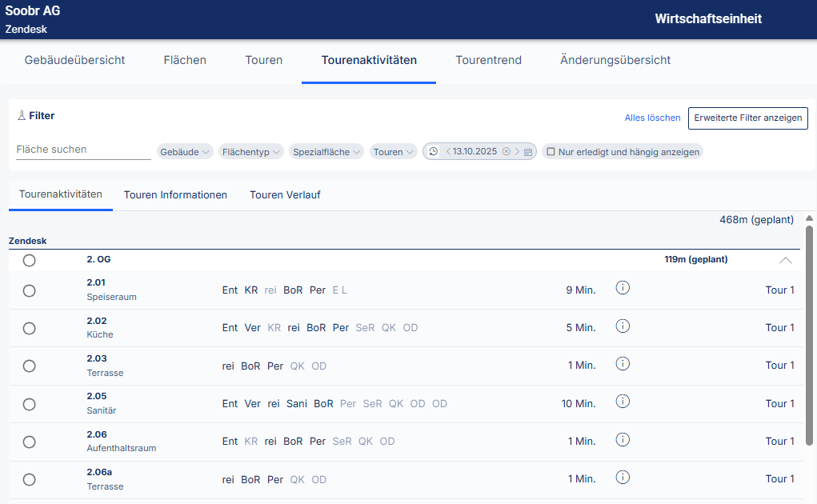Enable 'Nur erledigt und hängig anzeigen' checkbox
Image resolution: width=817 pixels, height=504 pixels.
tap(551, 151)
